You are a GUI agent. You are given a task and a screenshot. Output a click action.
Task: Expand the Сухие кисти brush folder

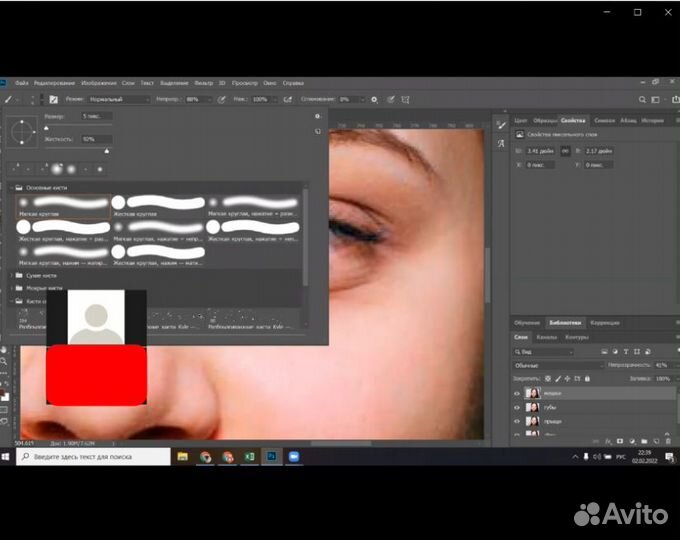pyautogui.click(x=11, y=275)
